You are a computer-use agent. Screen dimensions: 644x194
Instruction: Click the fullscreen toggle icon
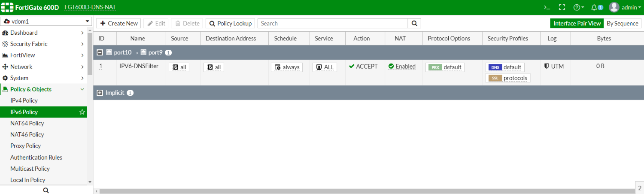(562, 7)
